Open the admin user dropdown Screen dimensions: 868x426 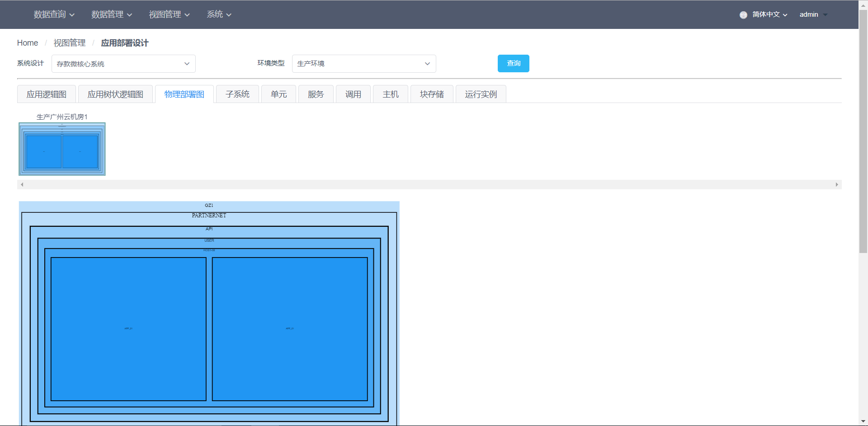(x=813, y=14)
